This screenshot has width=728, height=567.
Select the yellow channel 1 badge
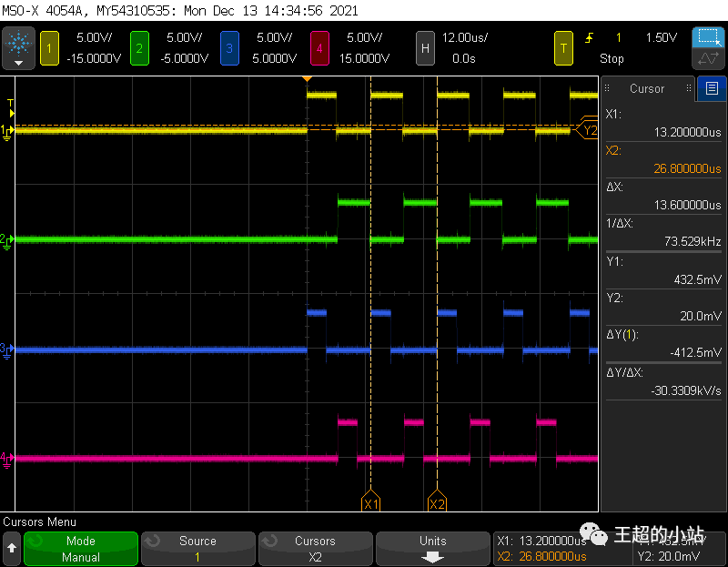(48, 47)
